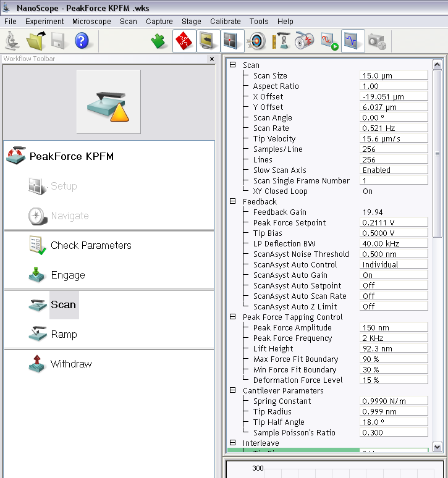Click the probe and sample warning image
The image size is (448, 478).
109,102
